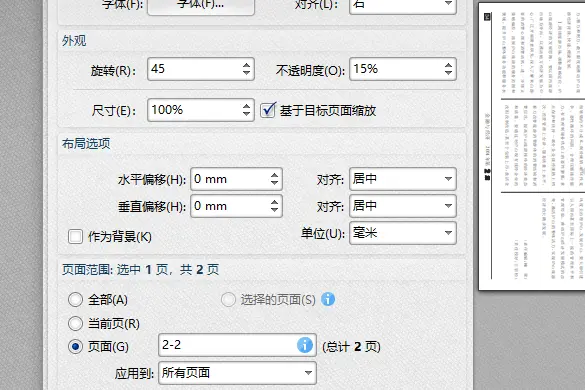Increase 水平偏移(H) with the up arrow
Screen dimensions: 585x390
[274, 175]
